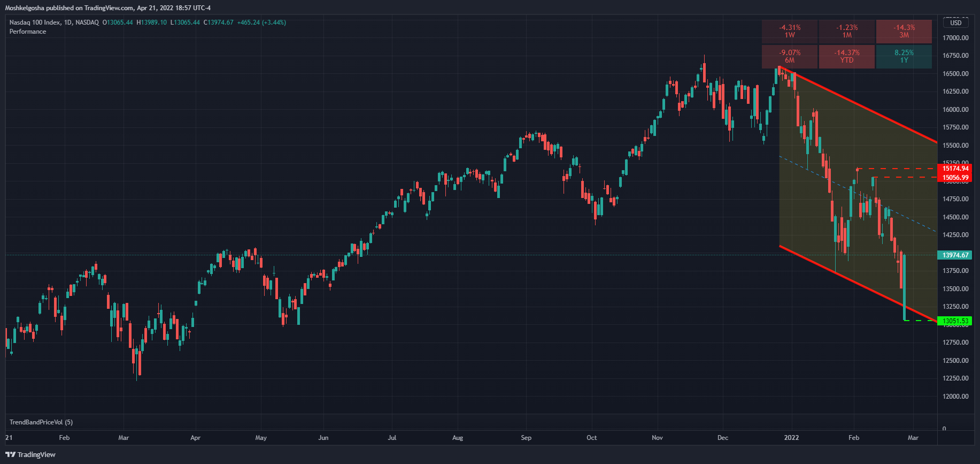Click the close value C13974.67

pyautogui.click(x=219, y=22)
